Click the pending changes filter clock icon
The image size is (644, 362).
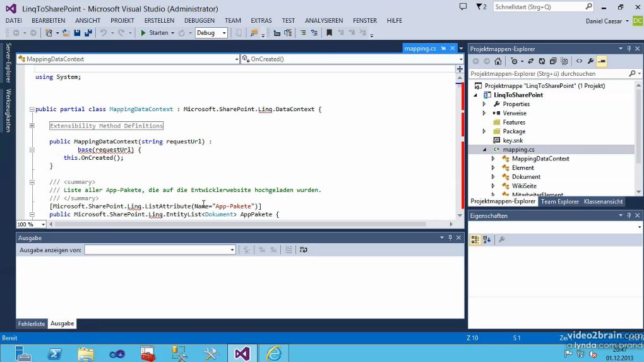(x=514, y=61)
